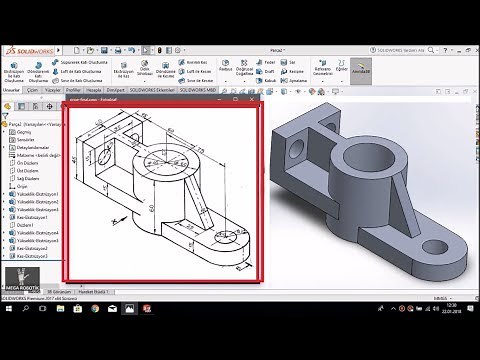Open the FeatureManager design tree tab
Viewport: 480px width, 360px height.
[x=7, y=106]
